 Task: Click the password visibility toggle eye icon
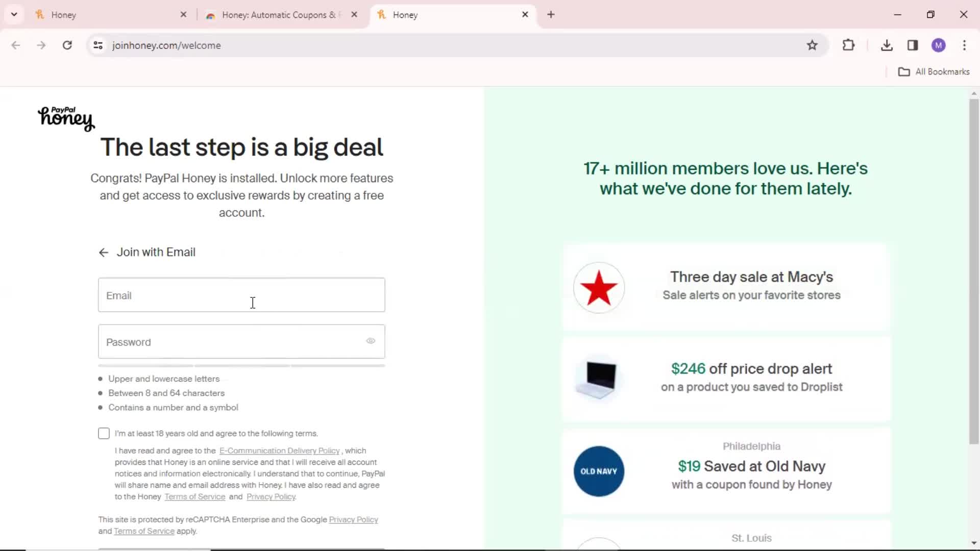[371, 341]
